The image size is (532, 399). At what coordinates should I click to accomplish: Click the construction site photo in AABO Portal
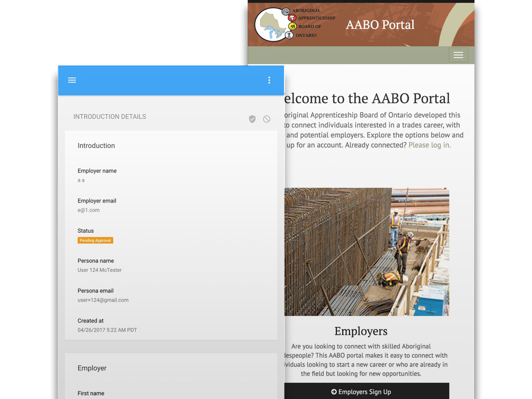366,252
